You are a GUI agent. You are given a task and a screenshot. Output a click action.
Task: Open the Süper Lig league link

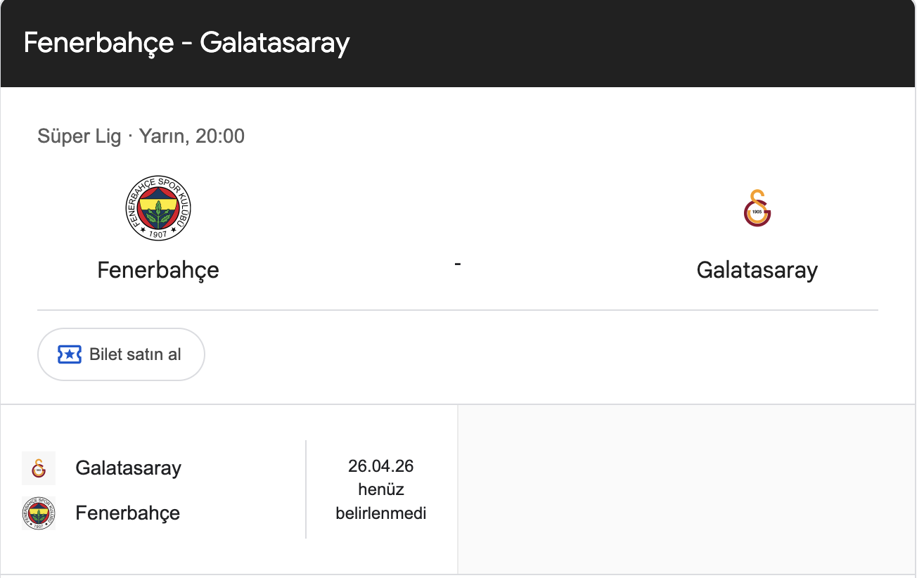coord(79,136)
